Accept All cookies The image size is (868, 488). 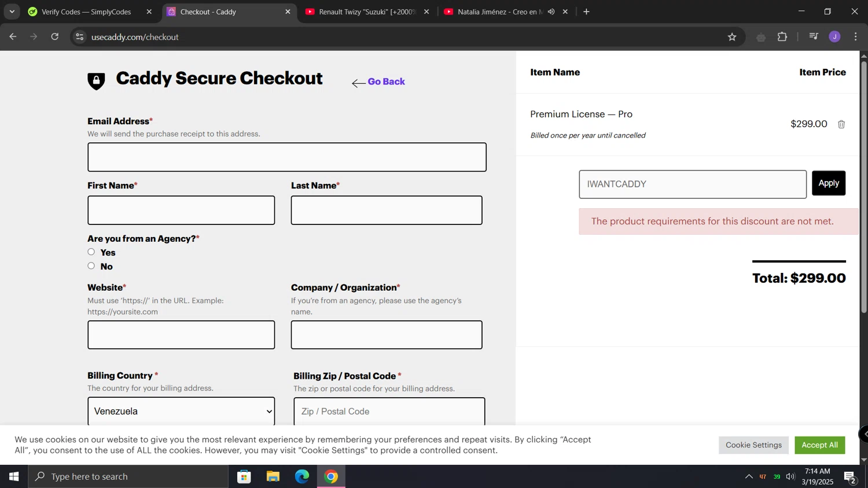point(819,445)
